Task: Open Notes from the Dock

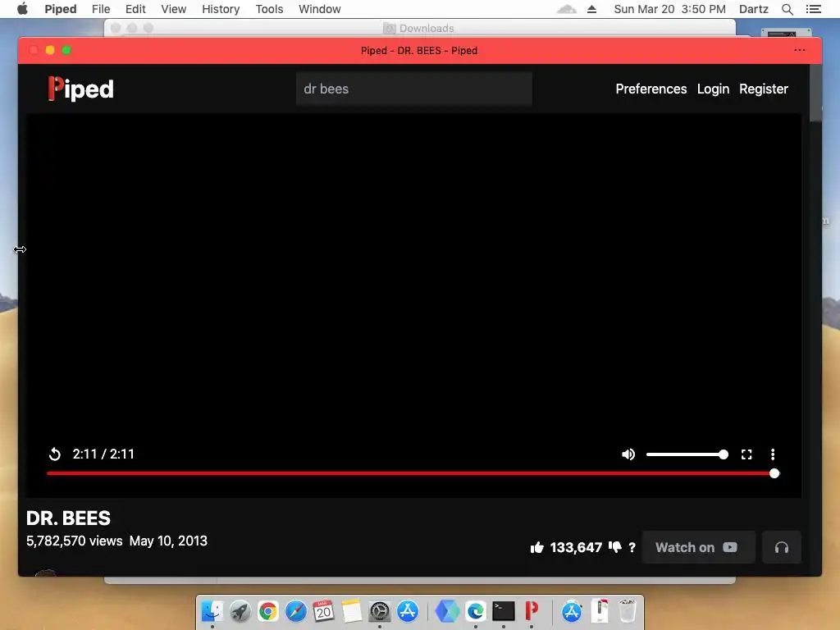Action: coord(351,610)
